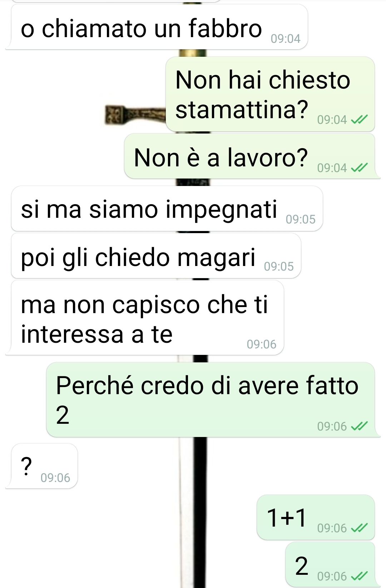Tap the 09:05 timestamp on "si ma siamo impegnati"
The image size is (386, 588).
coord(301,219)
